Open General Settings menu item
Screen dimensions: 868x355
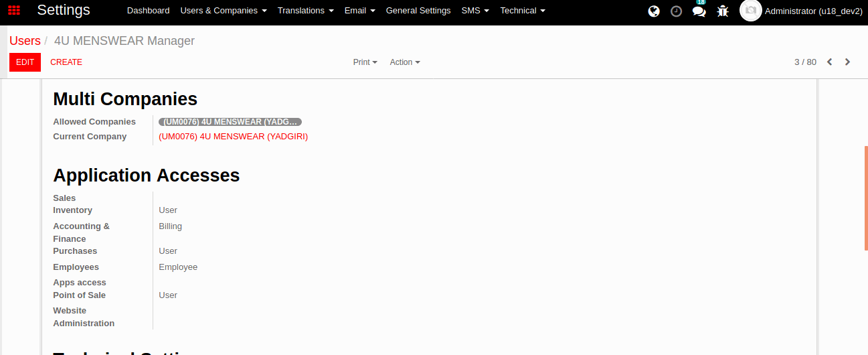pos(418,11)
